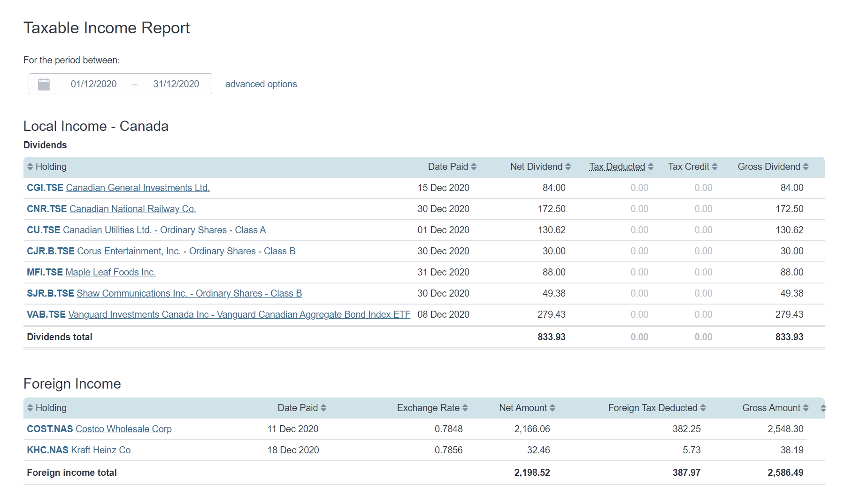This screenshot has width=845, height=504.
Task: Sort dividends by Date Paid arrow
Action: [x=474, y=167]
